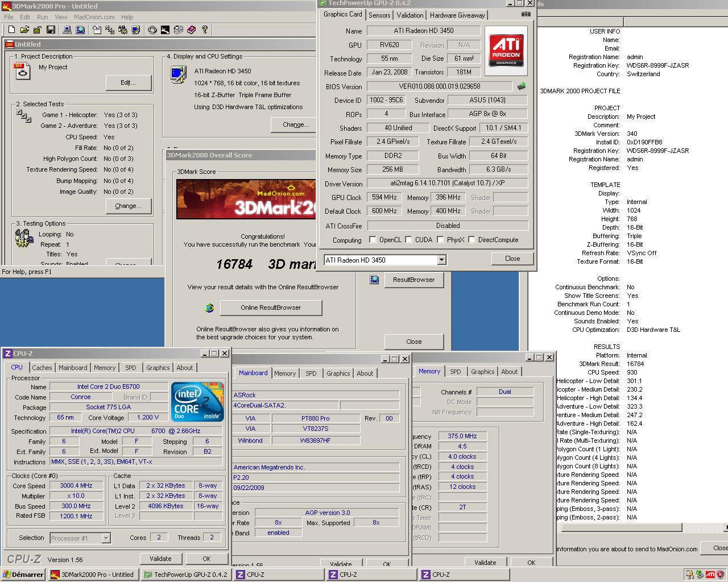Click the New project toolbar icon in 3DMark2000
728x582 pixels.
click(x=11, y=30)
